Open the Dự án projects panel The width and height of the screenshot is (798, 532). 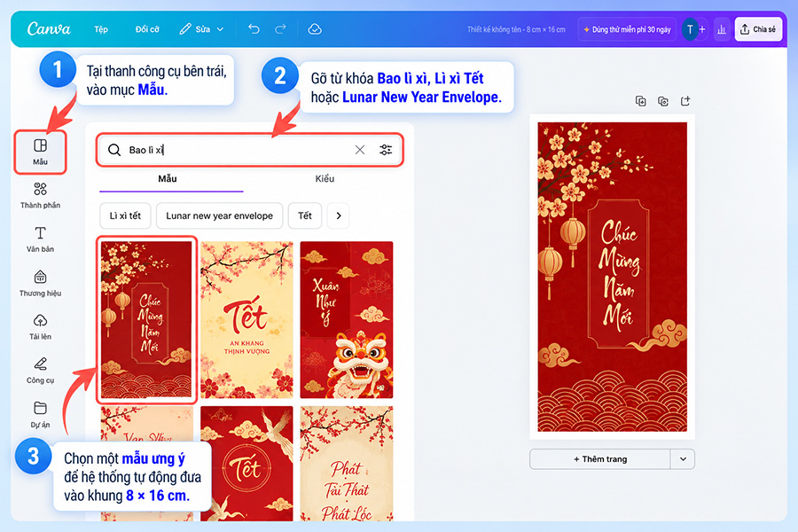coord(40,414)
